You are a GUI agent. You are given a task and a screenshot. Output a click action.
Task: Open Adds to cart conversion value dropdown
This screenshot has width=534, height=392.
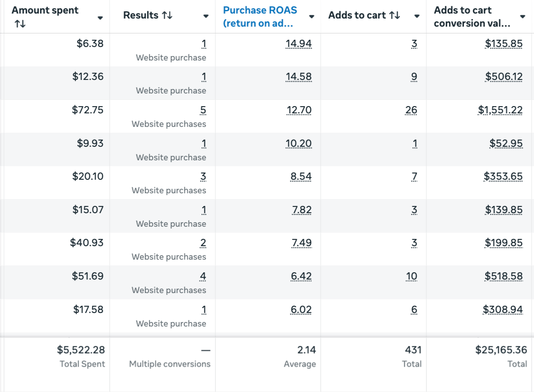click(523, 17)
